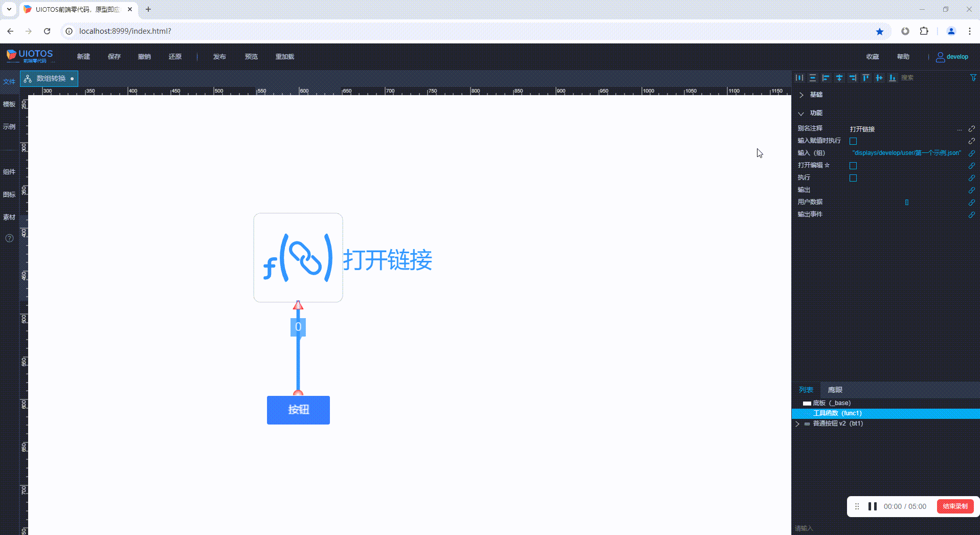This screenshot has width=980, height=535.
Task: Open the 文件 sidebar tab
Action: point(9,82)
